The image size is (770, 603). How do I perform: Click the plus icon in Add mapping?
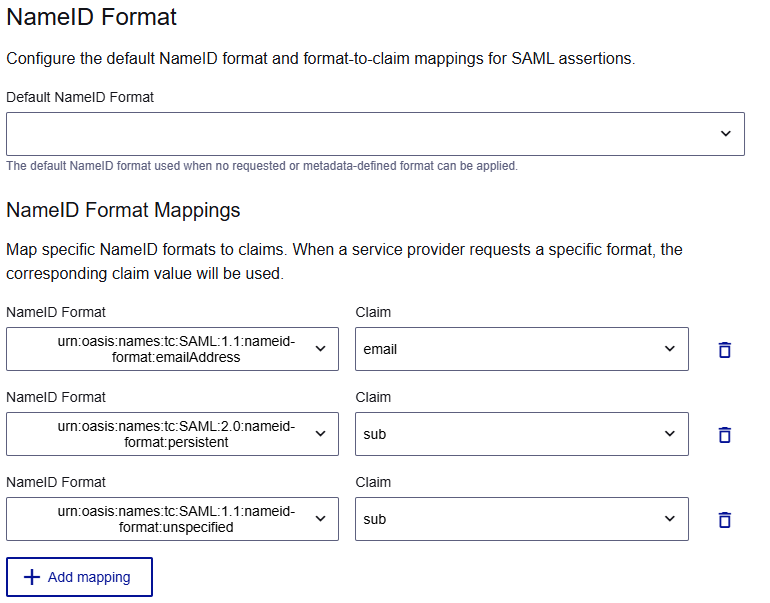pos(32,577)
